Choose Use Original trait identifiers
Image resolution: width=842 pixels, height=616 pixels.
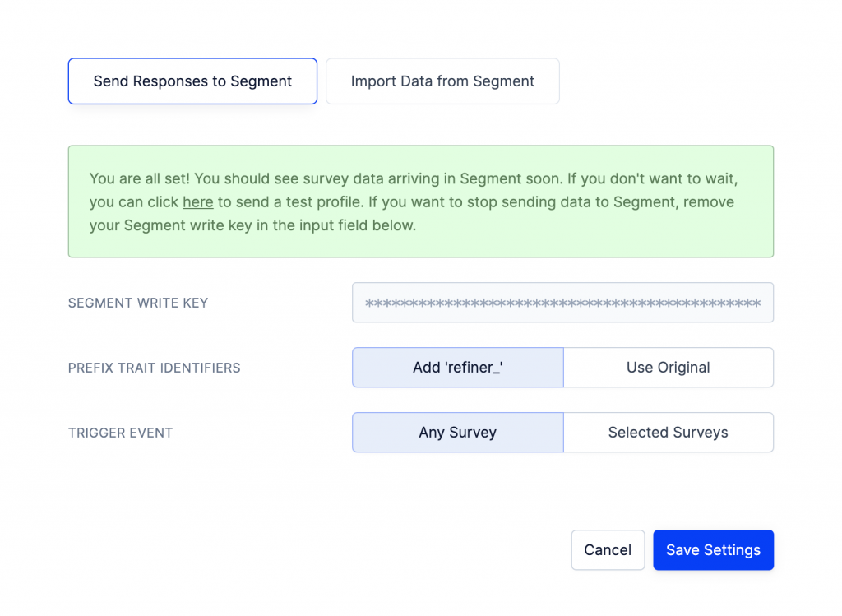point(669,368)
